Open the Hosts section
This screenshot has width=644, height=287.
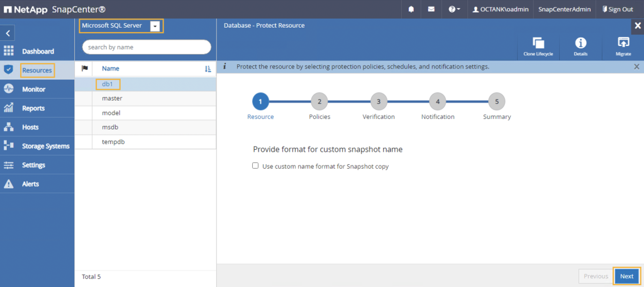[x=30, y=127]
